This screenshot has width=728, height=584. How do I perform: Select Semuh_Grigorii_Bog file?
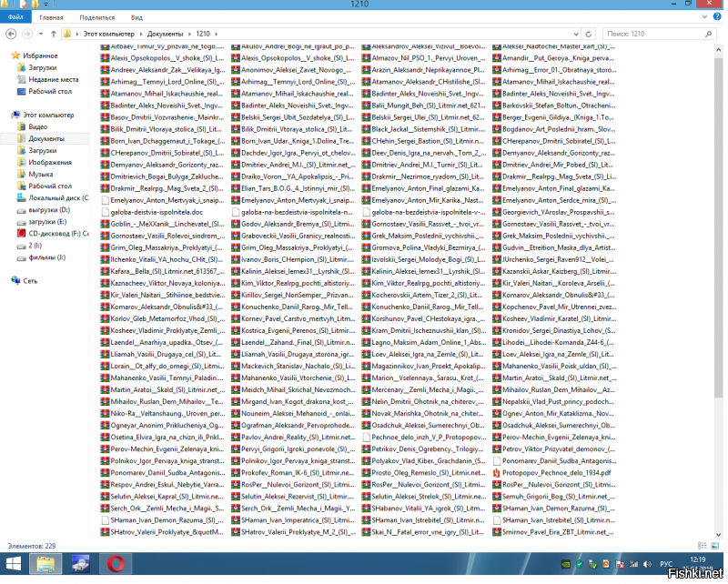click(x=554, y=497)
